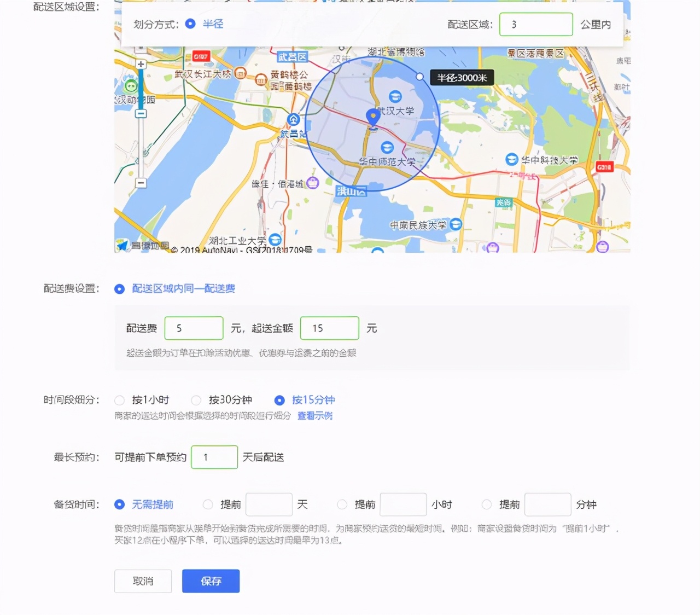Click the subway station icon near 华中科技大学
The width and height of the screenshot is (700, 615).
[x=511, y=158]
